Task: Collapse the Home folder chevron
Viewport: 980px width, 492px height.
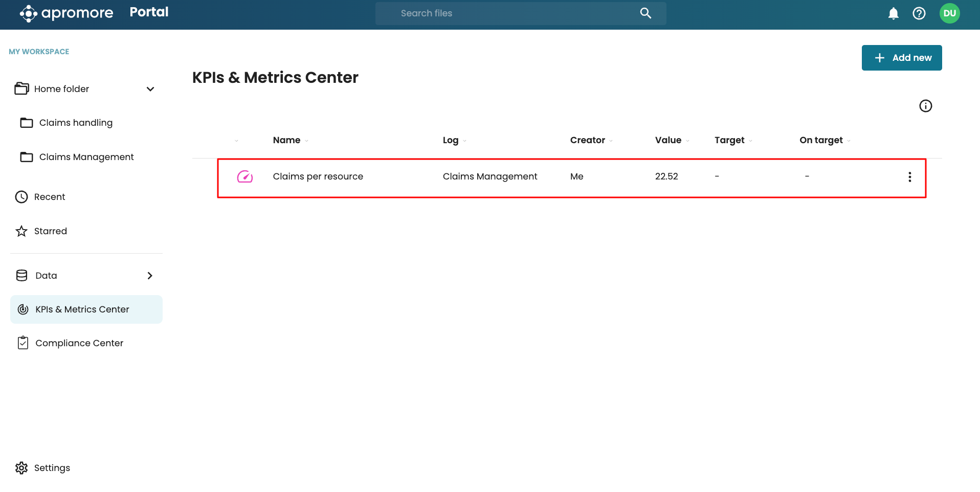Action: click(150, 89)
